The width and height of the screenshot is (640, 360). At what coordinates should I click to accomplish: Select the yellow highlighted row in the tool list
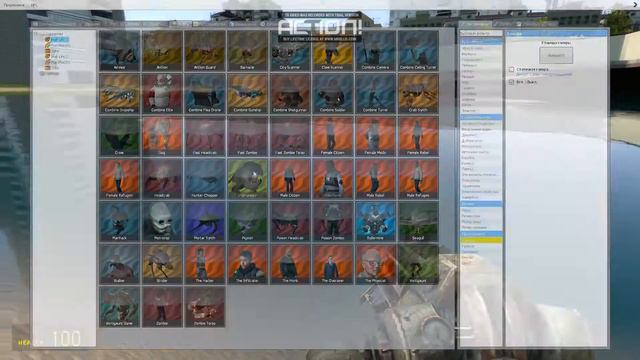[481, 240]
